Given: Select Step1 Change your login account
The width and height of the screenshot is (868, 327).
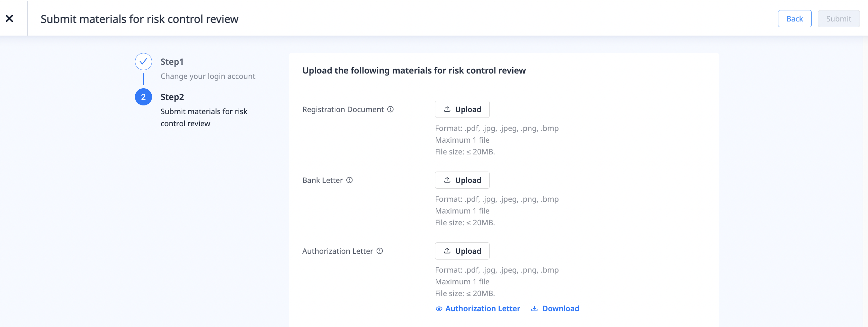Looking at the screenshot, I should click(207, 76).
